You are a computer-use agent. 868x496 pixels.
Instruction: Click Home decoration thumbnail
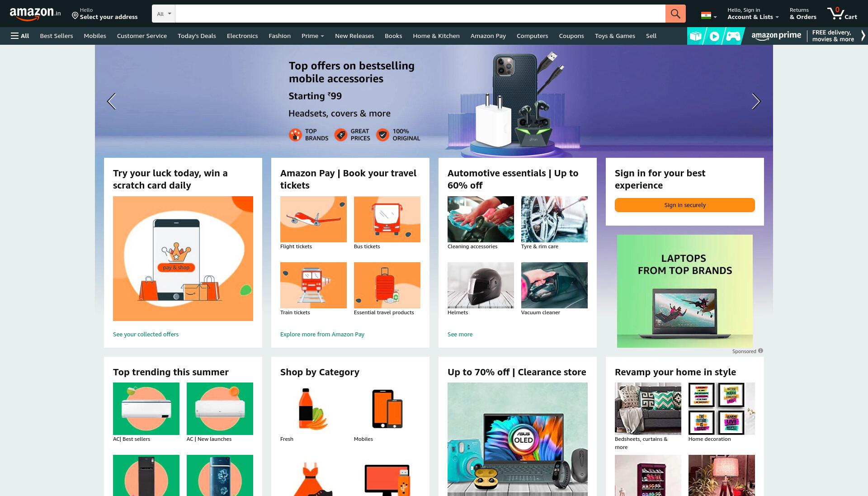point(722,409)
